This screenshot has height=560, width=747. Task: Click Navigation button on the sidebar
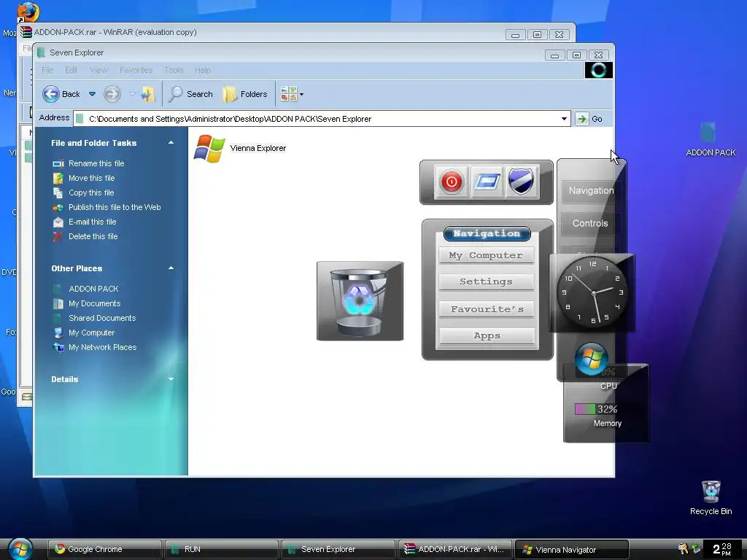[x=591, y=190]
